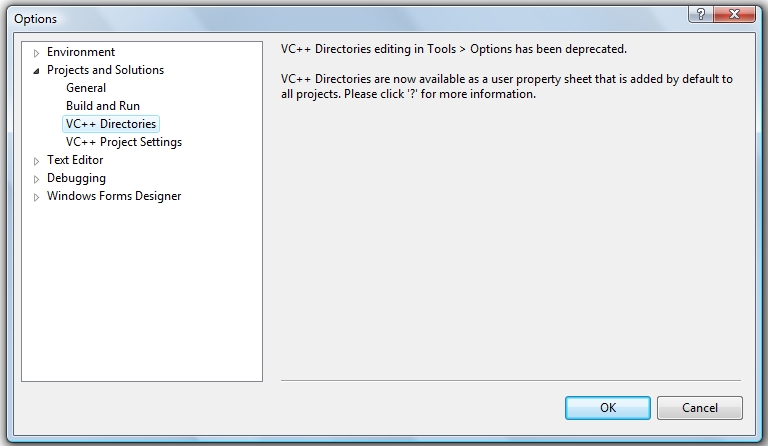Open the VC++ Project Settings page
The image size is (768, 446).
(x=124, y=142)
